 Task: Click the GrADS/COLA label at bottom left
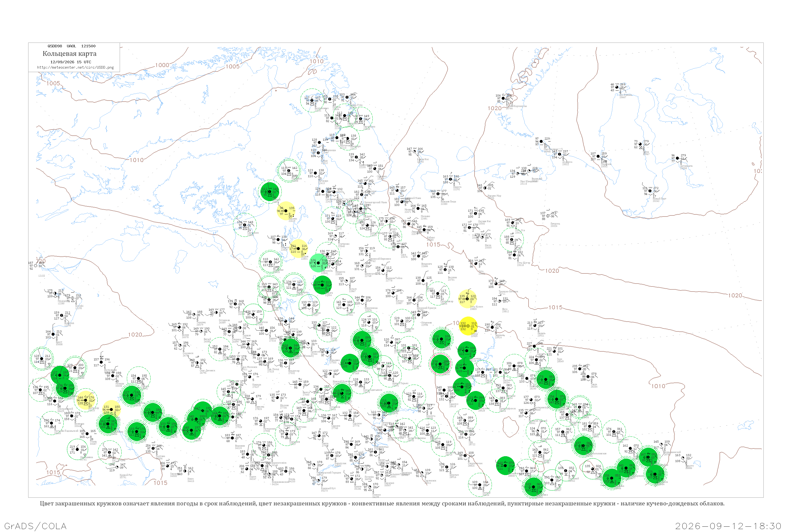pos(35,526)
